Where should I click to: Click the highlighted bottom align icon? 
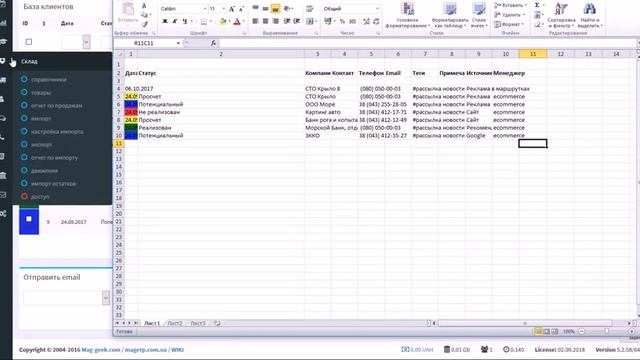point(276,8)
